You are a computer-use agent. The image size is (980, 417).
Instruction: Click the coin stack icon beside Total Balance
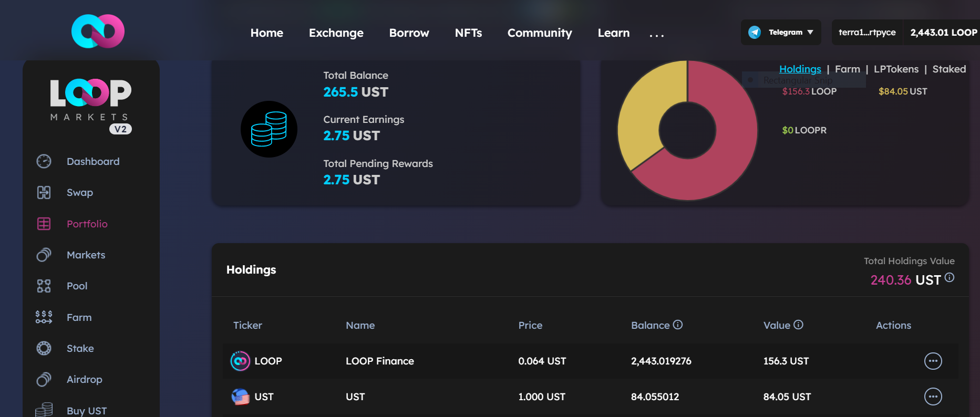pos(269,129)
